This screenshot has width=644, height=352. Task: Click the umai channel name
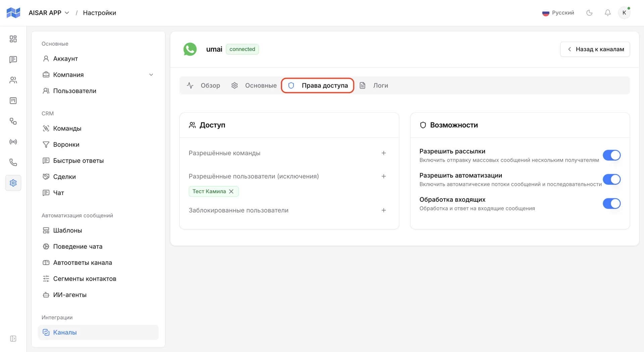pyautogui.click(x=214, y=49)
